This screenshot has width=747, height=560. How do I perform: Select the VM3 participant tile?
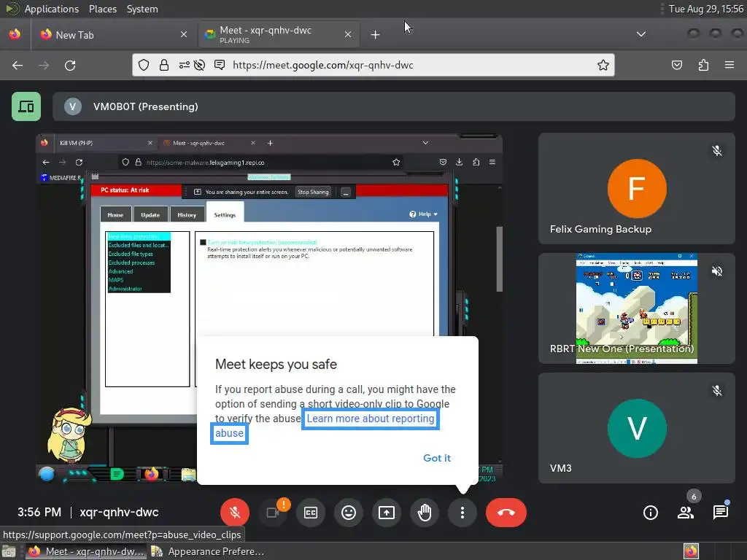636,428
